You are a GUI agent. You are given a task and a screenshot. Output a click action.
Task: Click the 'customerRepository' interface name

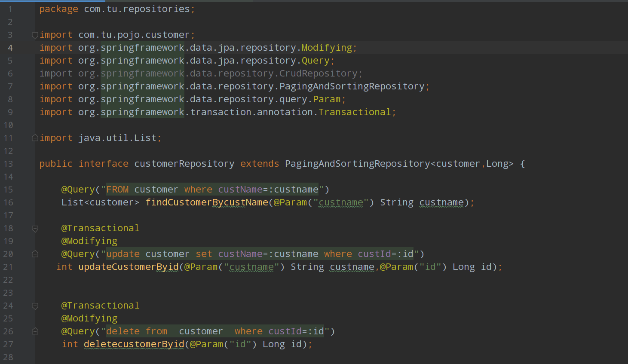(184, 164)
